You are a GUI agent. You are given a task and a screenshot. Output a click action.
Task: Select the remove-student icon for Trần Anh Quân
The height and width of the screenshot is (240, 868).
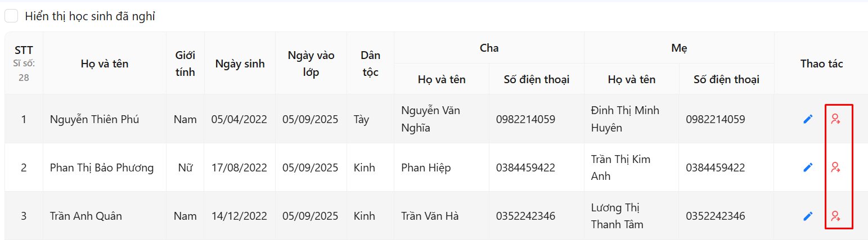[x=835, y=216]
